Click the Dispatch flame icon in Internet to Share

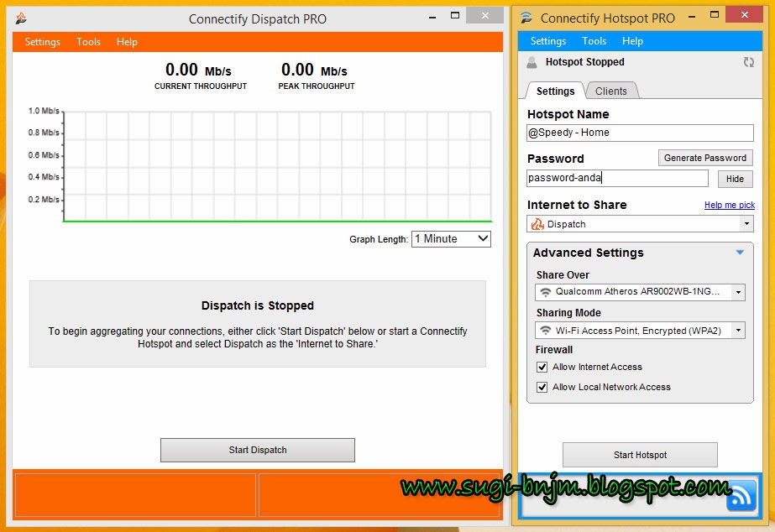pos(537,224)
